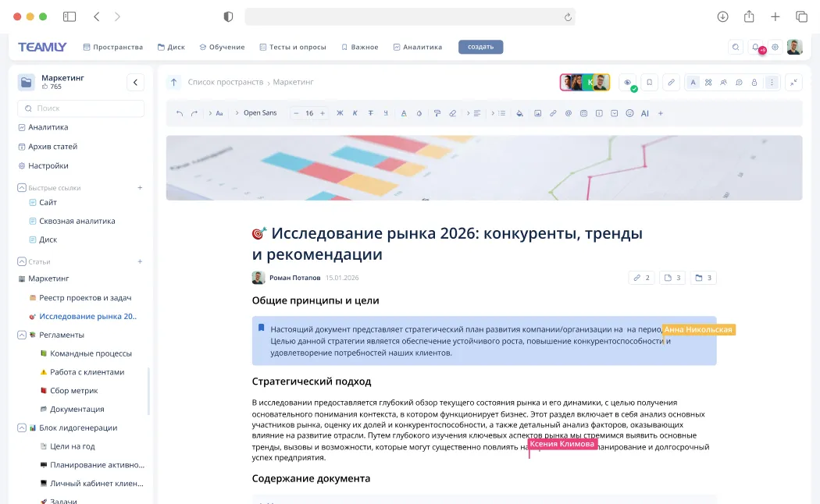Open the three-dot more options menu
Image resolution: width=820 pixels, height=504 pixels.
772,83
